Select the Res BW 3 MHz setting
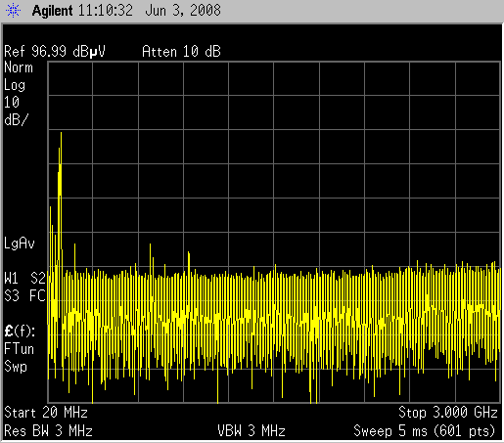The height and width of the screenshot is (443, 504). pos(48,431)
